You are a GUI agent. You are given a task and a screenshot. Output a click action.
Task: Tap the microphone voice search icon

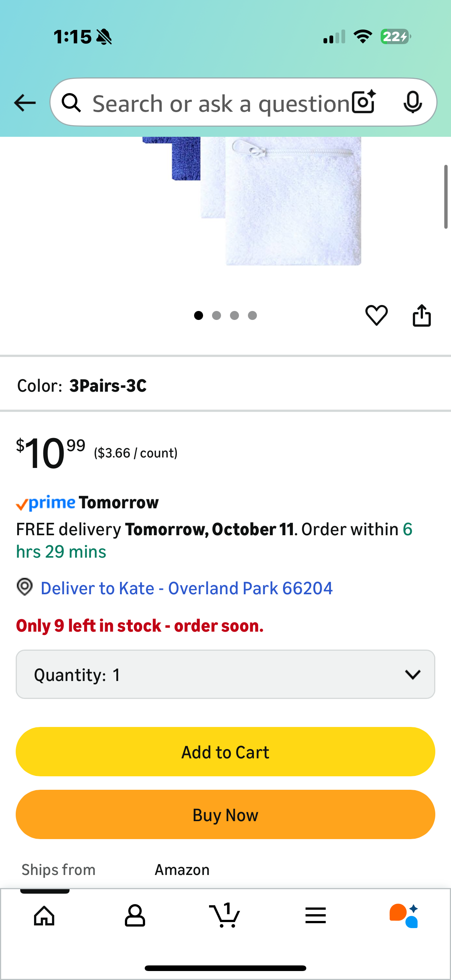click(412, 102)
